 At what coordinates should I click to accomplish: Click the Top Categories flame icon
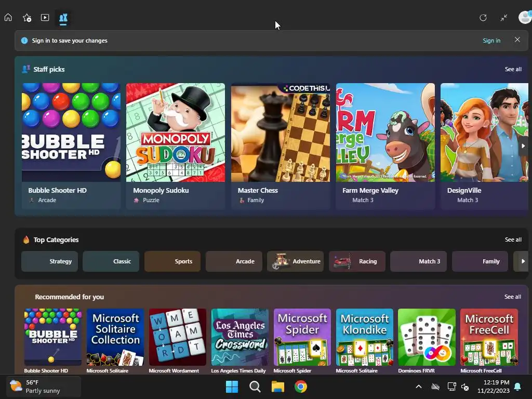pos(26,240)
